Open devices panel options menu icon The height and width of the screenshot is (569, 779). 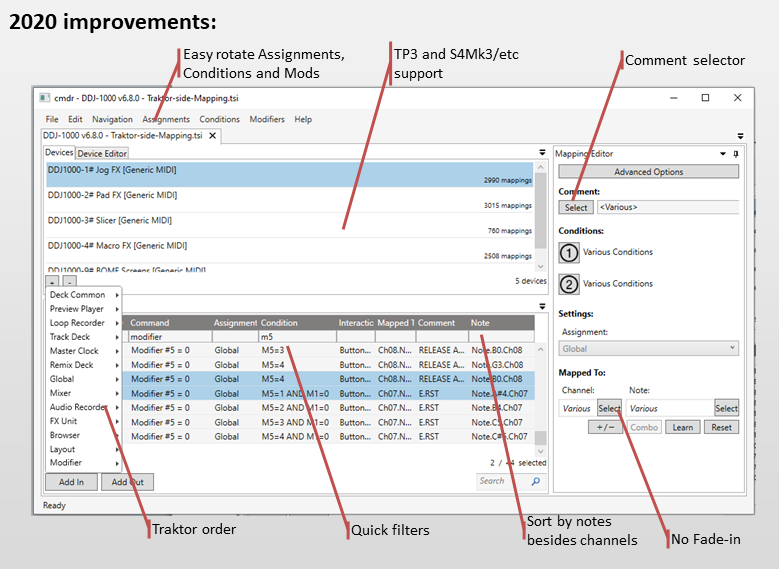click(542, 153)
